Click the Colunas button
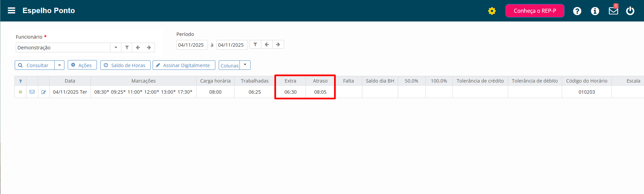Image resolution: width=644 pixels, height=194 pixels. [x=229, y=65]
